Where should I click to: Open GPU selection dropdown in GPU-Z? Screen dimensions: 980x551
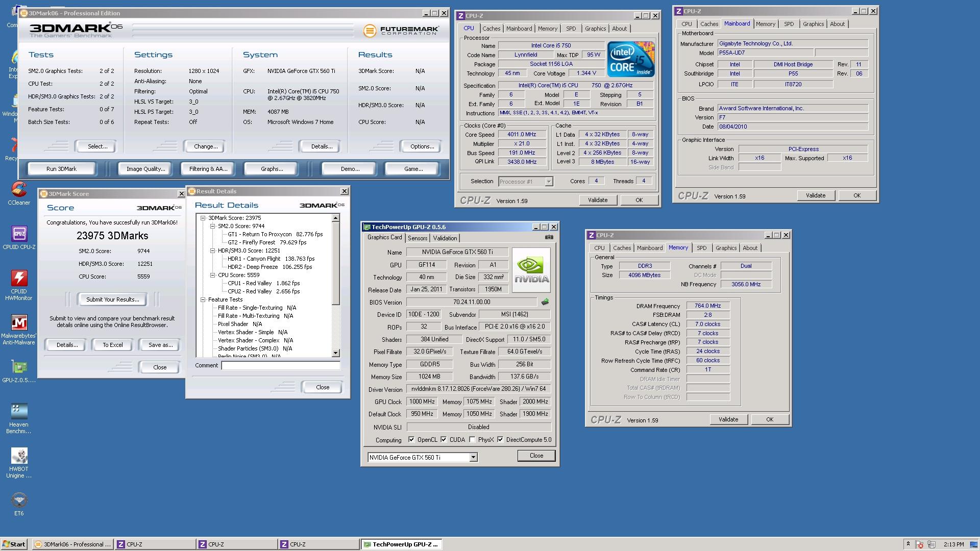[473, 458]
